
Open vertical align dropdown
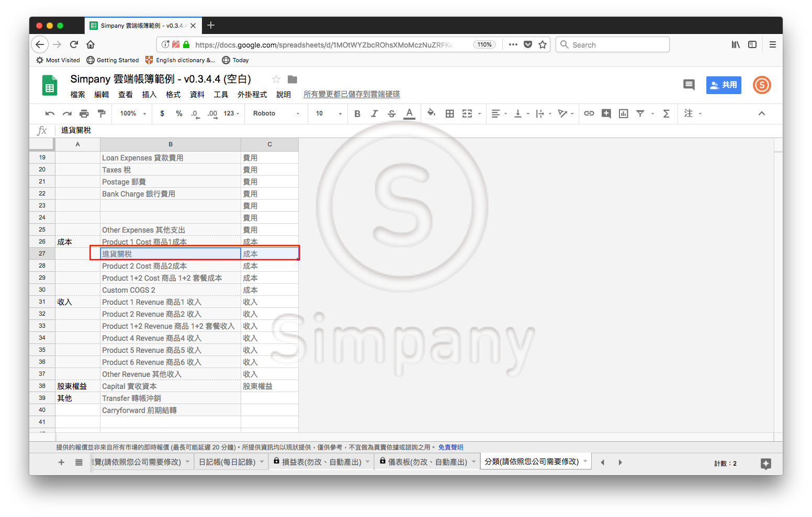522,113
